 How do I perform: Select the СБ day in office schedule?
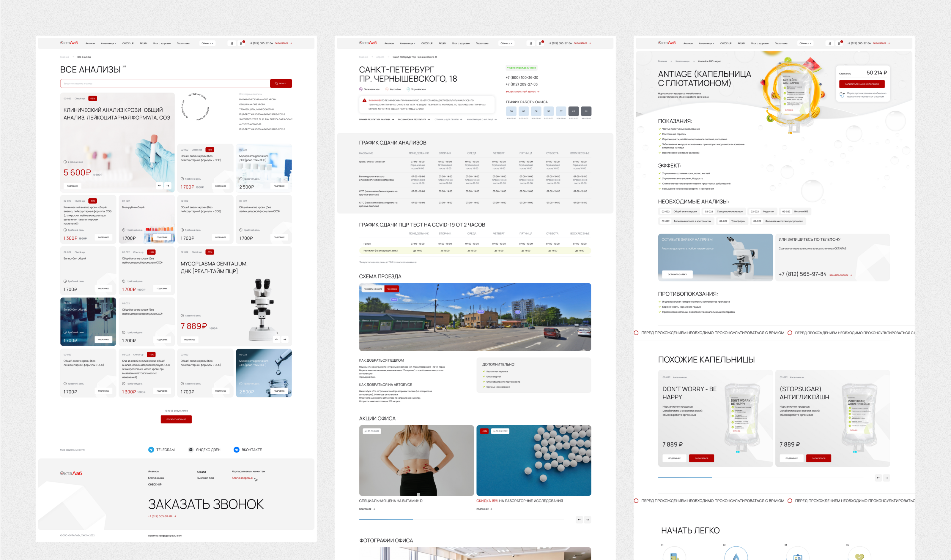pos(573,111)
